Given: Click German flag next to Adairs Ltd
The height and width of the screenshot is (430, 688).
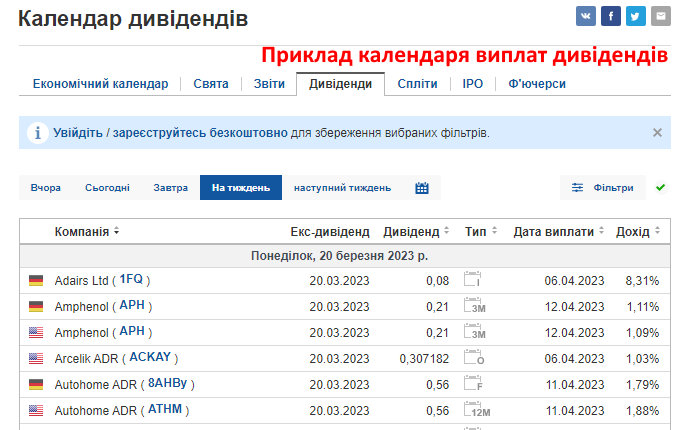Looking at the screenshot, I should tap(36, 280).
